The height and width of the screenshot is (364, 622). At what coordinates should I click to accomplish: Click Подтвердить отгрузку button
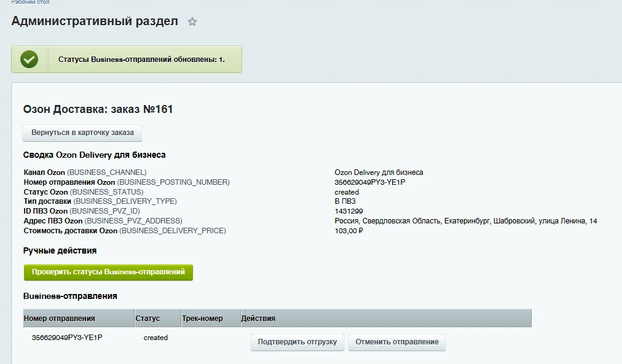click(297, 342)
